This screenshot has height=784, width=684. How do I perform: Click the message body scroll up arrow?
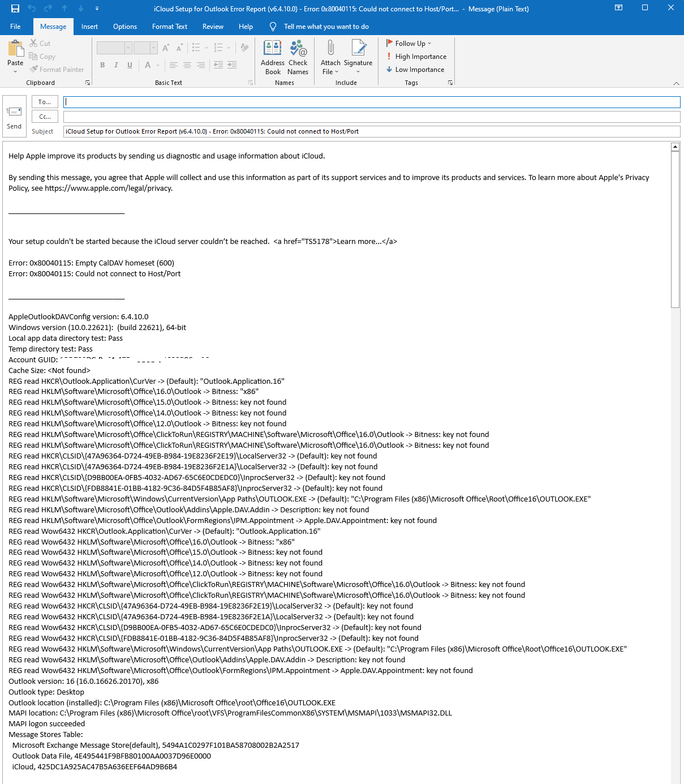pyautogui.click(x=675, y=147)
